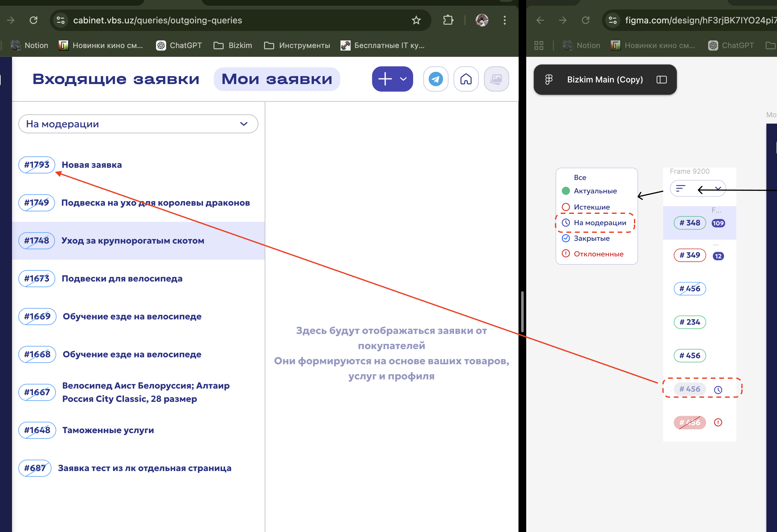
Task: Click the home icon button
Action: coord(466,79)
